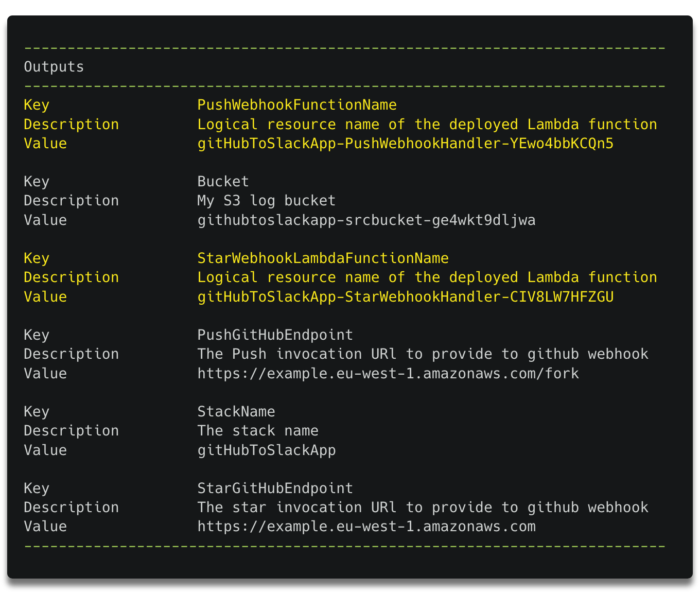Click the StarGitHubEndpoint key name
Image resolution: width=700 pixels, height=594 pixels.
pos(275,488)
